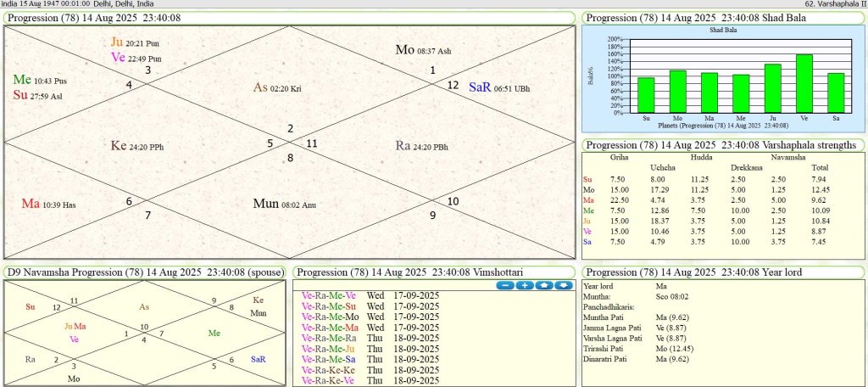Viewport: 868px width, 387px height.
Task: Click the Jupiter bar in Shad Bala chart
Action: click(x=772, y=87)
